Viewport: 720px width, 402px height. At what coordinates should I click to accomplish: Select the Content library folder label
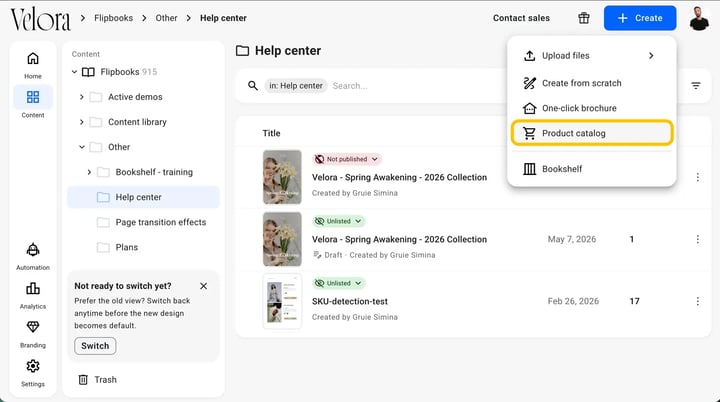[x=137, y=122]
